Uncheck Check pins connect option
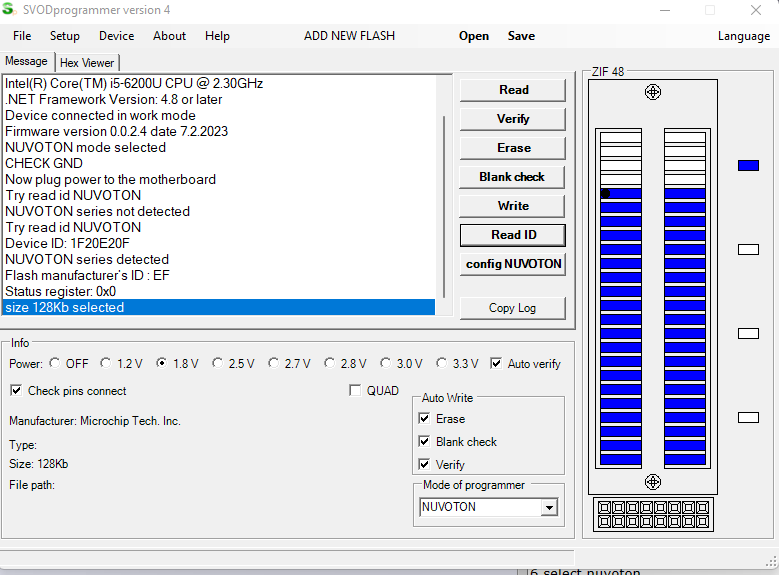 point(16,391)
